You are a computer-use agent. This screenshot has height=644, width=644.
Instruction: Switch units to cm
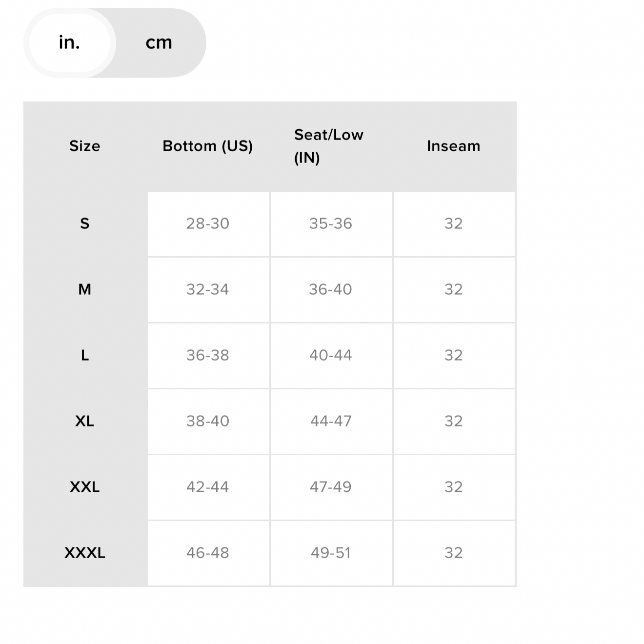pyautogui.click(x=159, y=43)
